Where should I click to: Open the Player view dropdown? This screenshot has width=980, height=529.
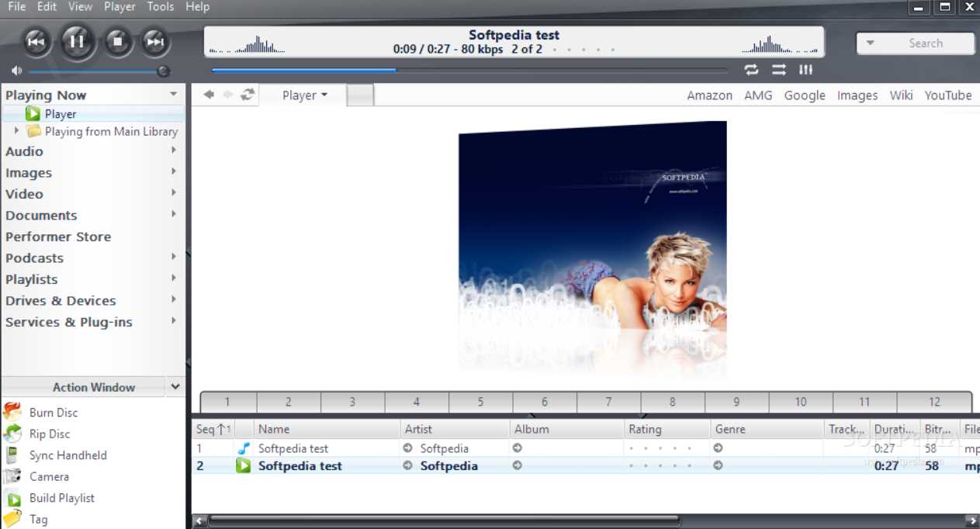304,95
